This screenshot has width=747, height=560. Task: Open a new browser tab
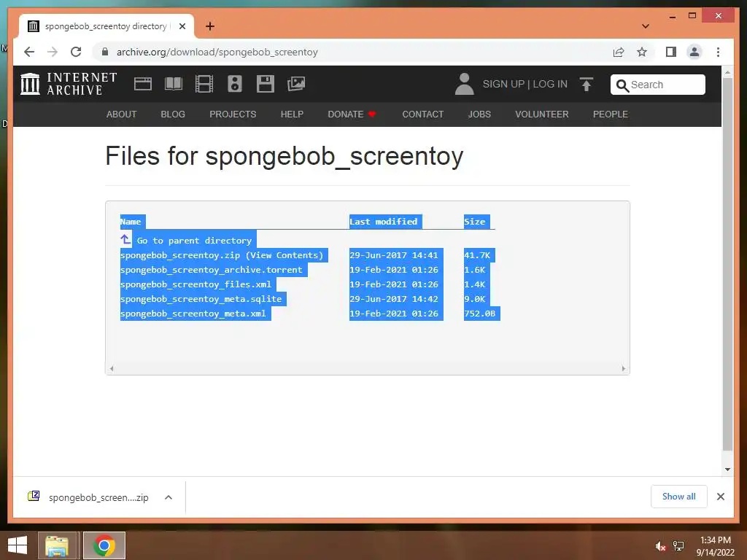[x=209, y=26]
